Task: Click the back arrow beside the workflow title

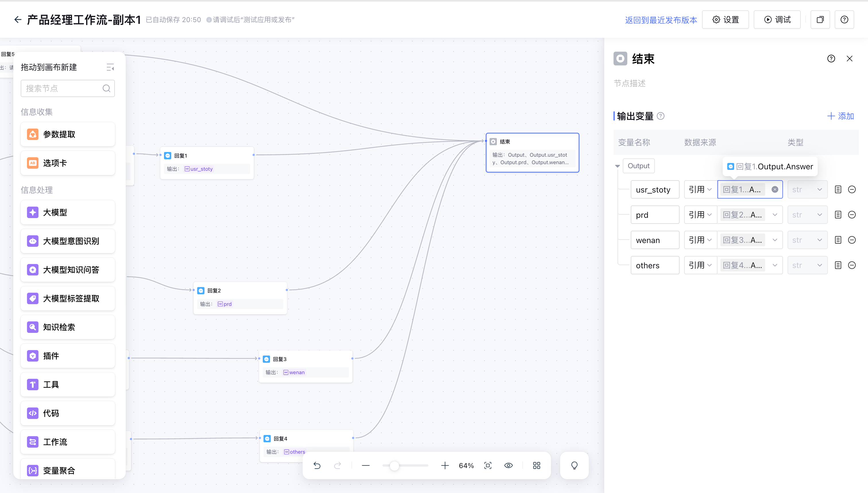Action: tap(18, 20)
